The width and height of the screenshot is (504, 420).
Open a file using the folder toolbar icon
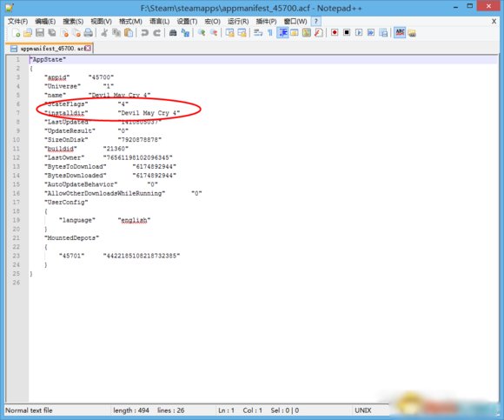point(28,33)
